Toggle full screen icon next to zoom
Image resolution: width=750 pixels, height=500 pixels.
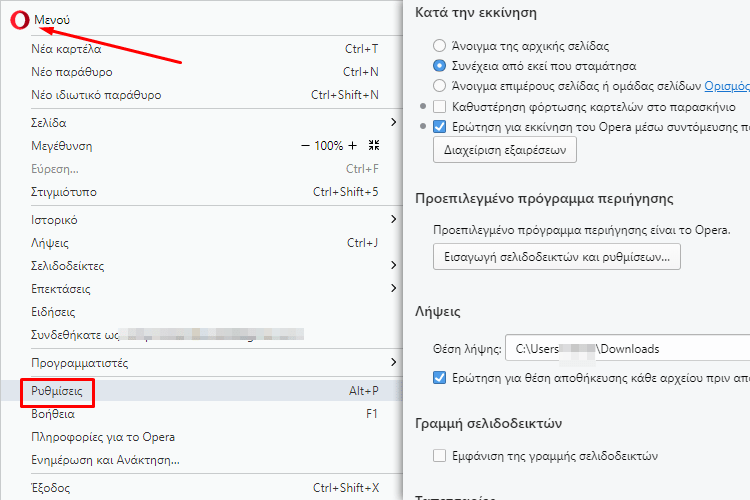(x=374, y=145)
